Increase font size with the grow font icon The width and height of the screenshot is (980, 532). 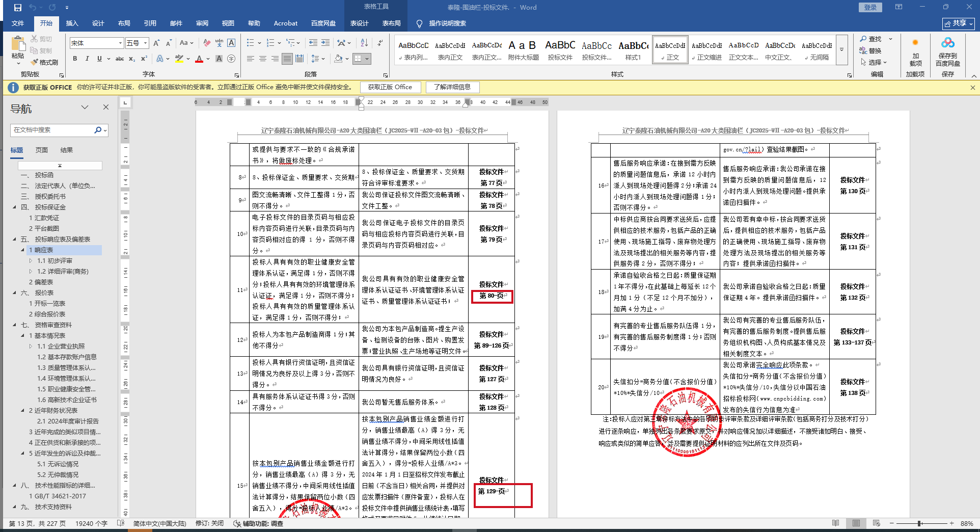point(157,43)
